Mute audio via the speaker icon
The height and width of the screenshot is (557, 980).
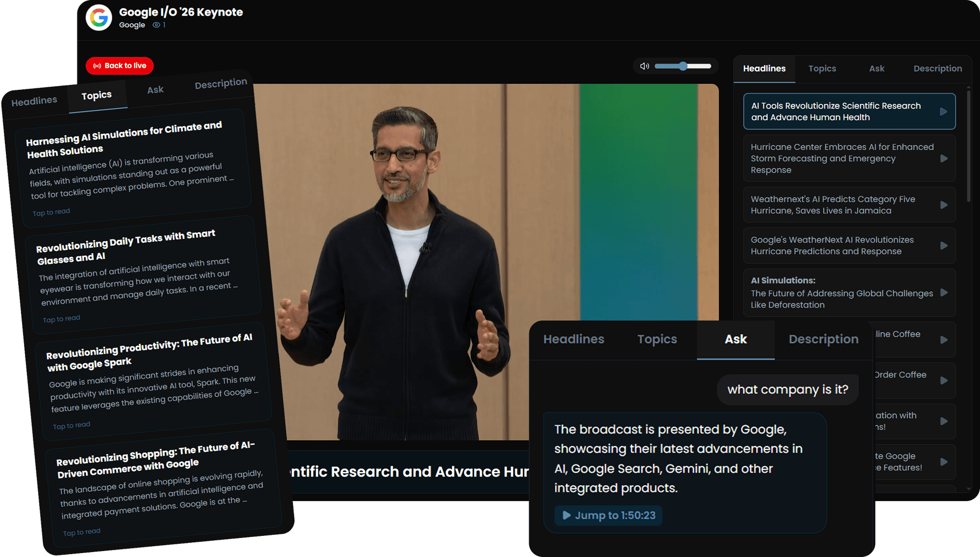coord(644,66)
